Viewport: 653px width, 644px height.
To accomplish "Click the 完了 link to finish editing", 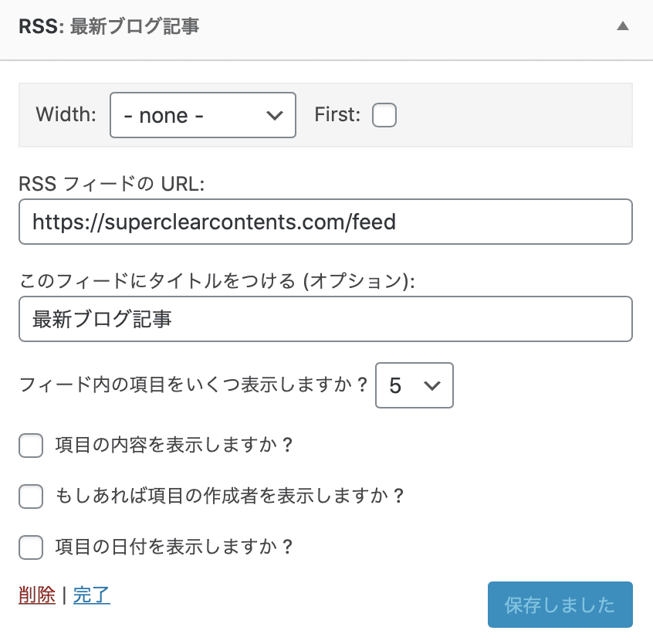I will 92,595.
